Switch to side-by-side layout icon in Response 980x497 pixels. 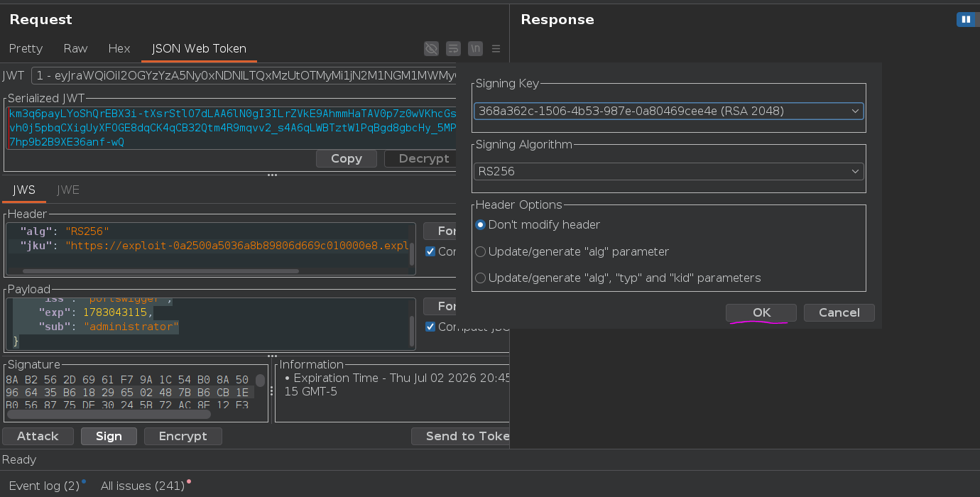(x=966, y=20)
